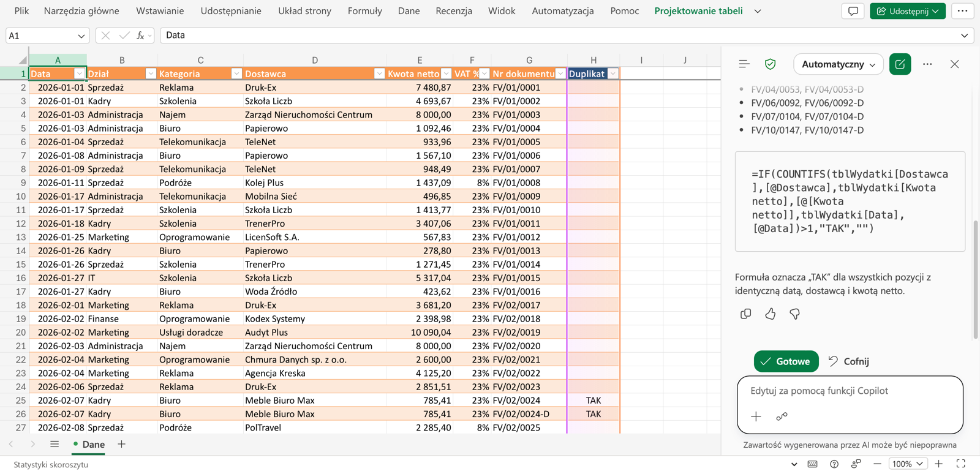Open status bar help icon
Viewport: 980px width, 471px height.
pos(834,464)
